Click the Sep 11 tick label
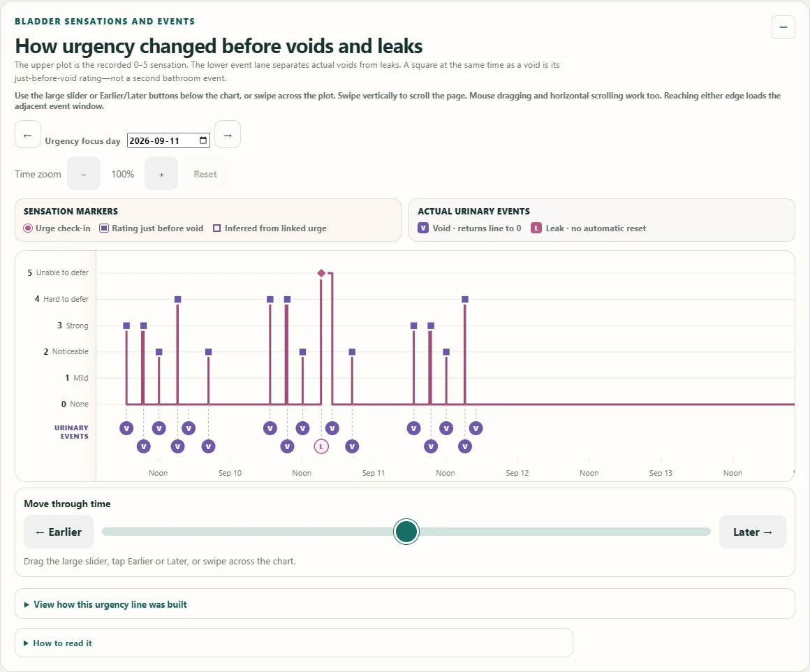Image resolution: width=810 pixels, height=672 pixels. (x=374, y=473)
